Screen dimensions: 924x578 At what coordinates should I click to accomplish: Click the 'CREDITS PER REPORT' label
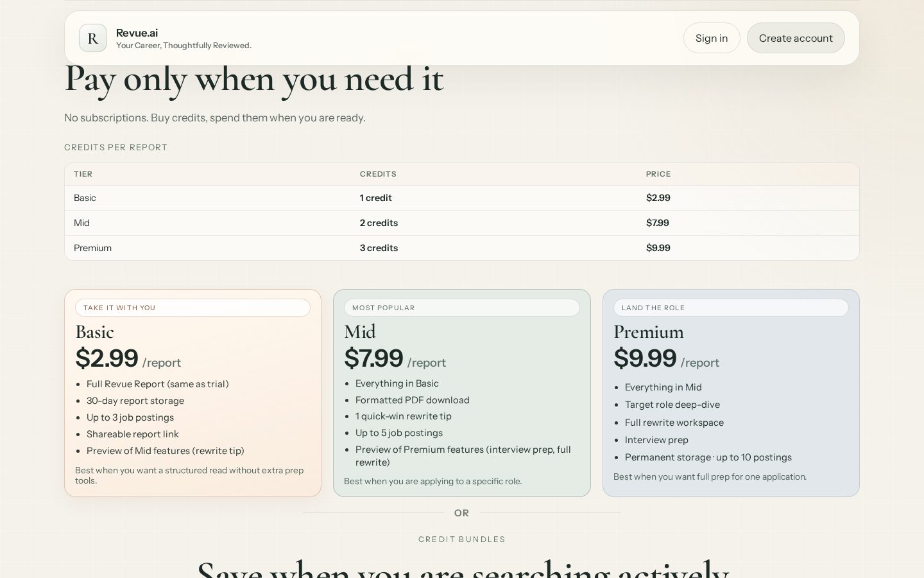tap(116, 147)
